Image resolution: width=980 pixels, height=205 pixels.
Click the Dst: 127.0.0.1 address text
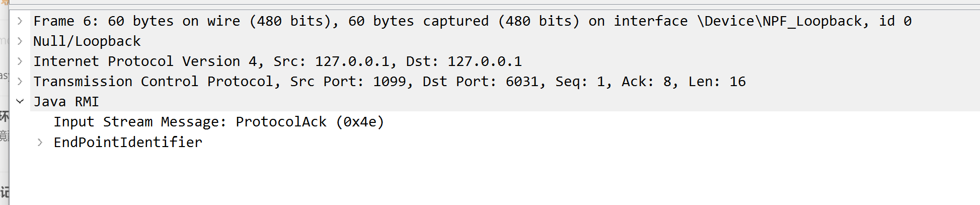click(464, 61)
